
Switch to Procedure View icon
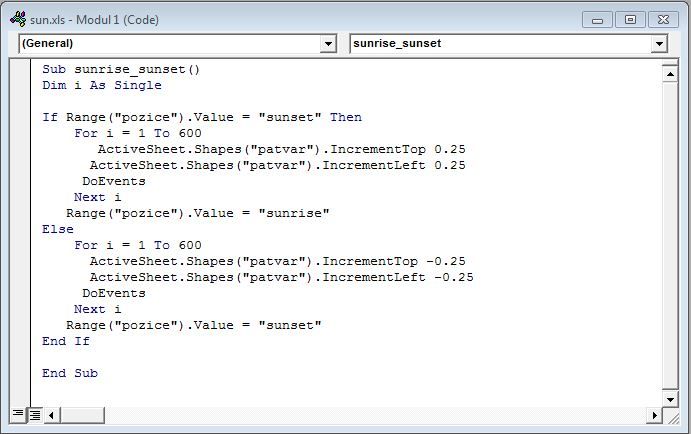pos(18,414)
